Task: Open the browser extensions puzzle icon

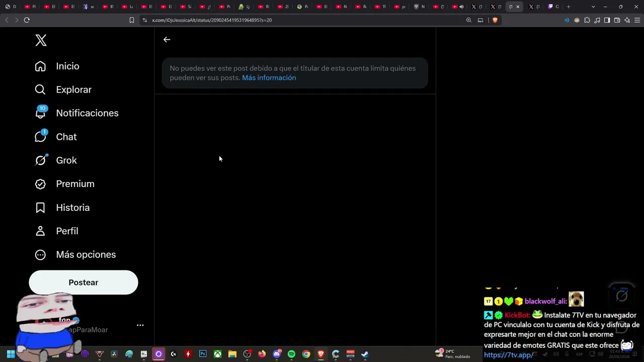Action: coord(587,20)
